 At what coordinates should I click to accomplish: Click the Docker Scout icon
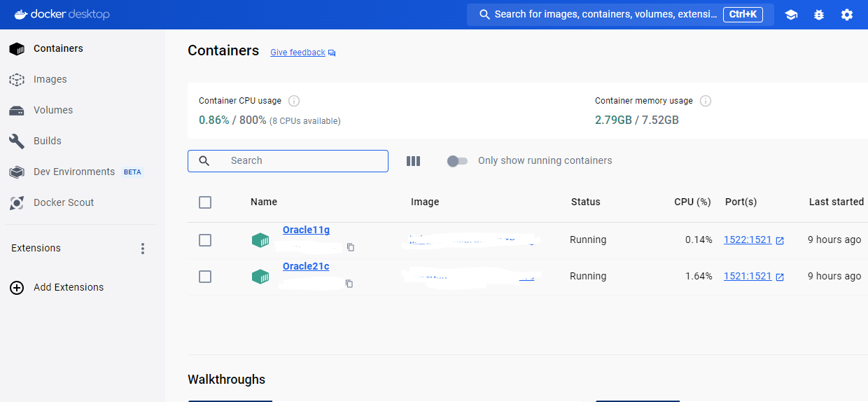pos(17,203)
